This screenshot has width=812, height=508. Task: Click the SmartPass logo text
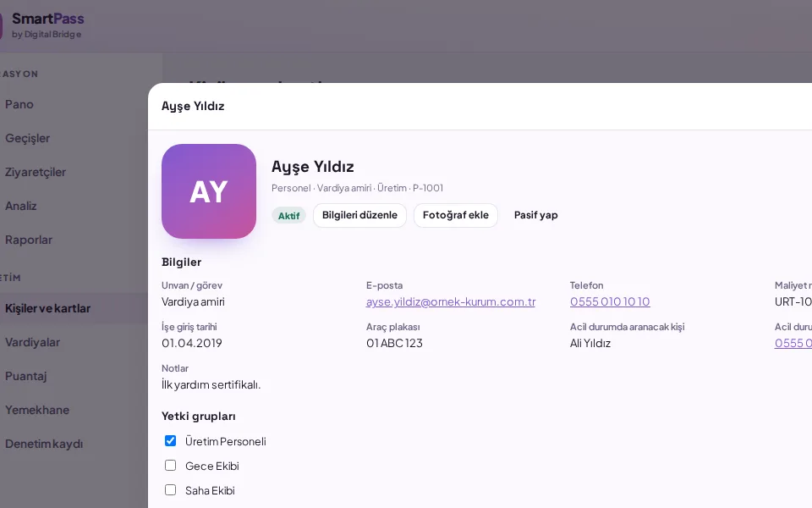pyautogui.click(x=47, y=19)
